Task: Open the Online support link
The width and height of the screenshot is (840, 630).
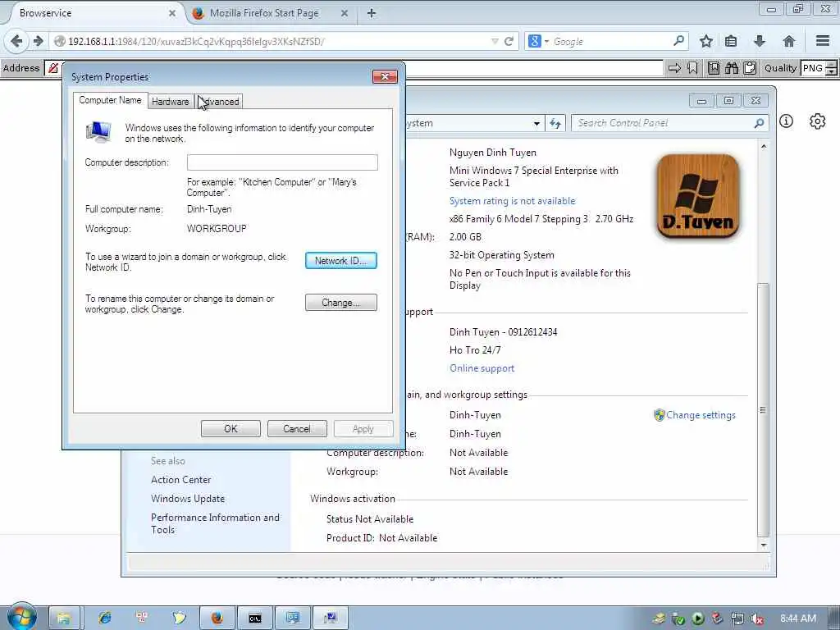Action: [482, 368]
